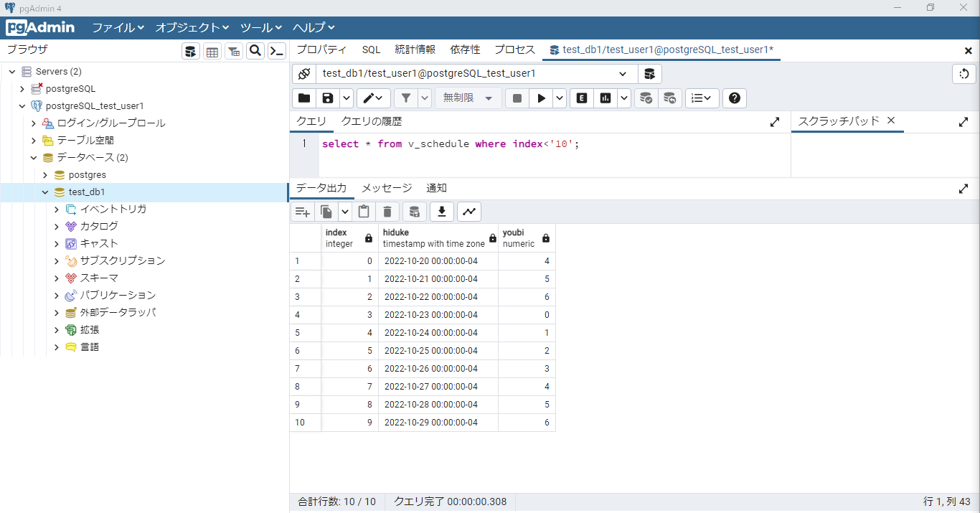Open the execute options dropdown arrow
The height and width of the screenshot is (513, 980).
click(x=560, y=98)
